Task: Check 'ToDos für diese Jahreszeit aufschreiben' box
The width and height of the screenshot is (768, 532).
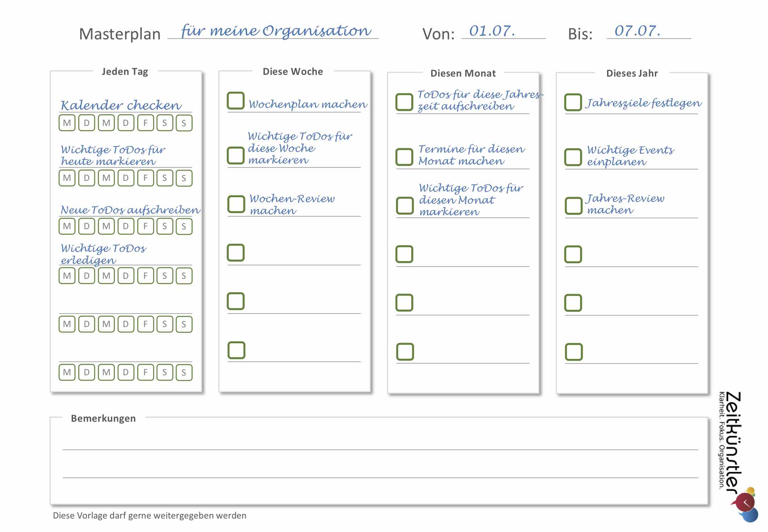Action: pyautogui.click(x=404, y=102)
